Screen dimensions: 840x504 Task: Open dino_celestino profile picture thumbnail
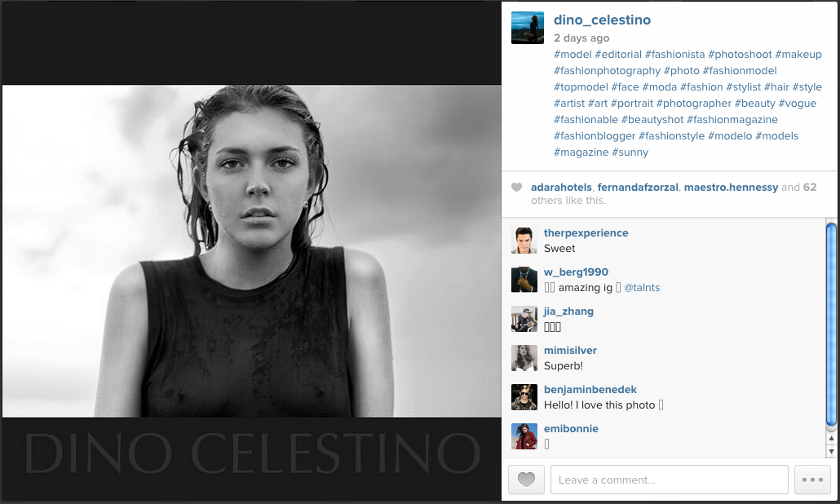527,28
